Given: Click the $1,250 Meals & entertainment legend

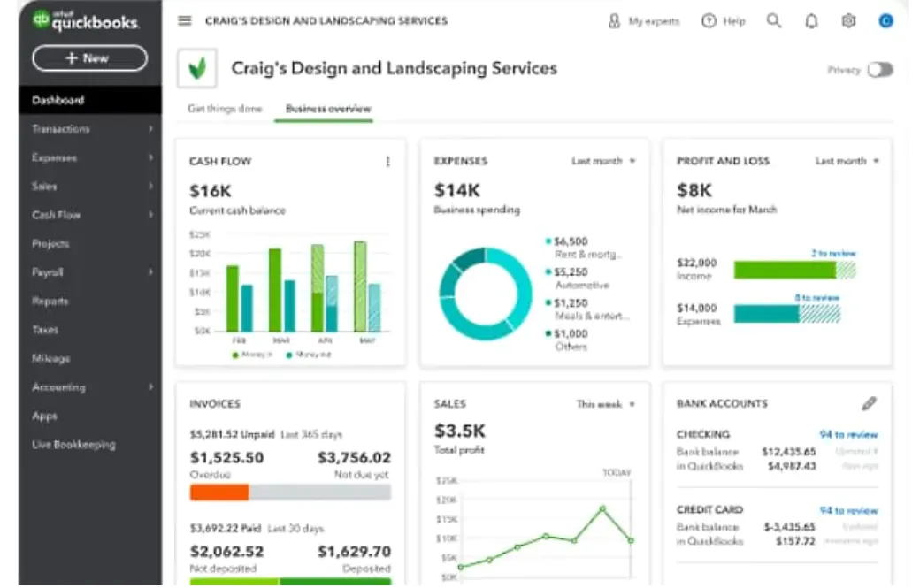Looking at the screenshot, I should pyautogui.click(x=586, y=309).
